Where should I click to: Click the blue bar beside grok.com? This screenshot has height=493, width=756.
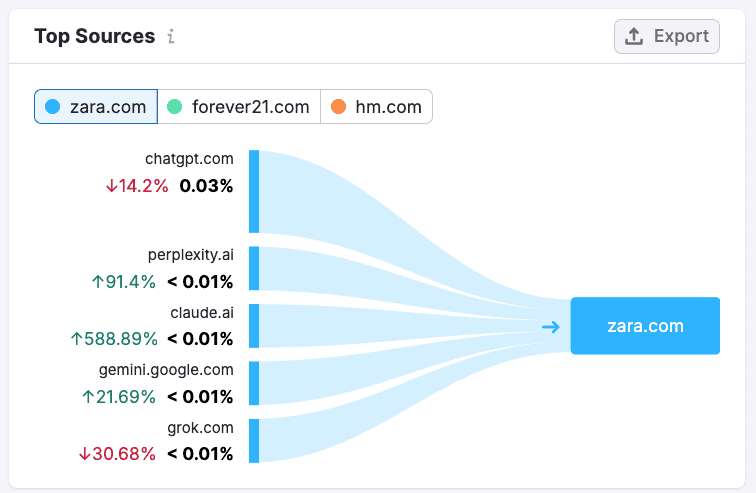pos(254,441)
